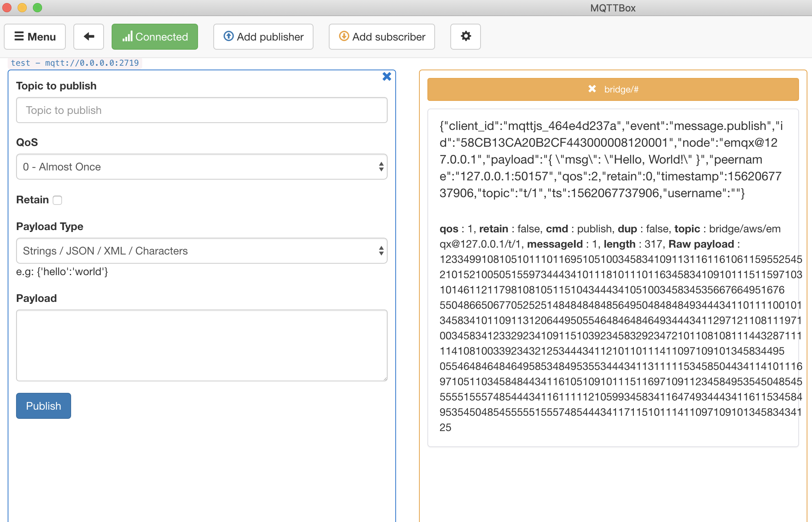The image size is (812, 522).
Task: Toggle the Connected status button
Action: (x=155, y=37)
